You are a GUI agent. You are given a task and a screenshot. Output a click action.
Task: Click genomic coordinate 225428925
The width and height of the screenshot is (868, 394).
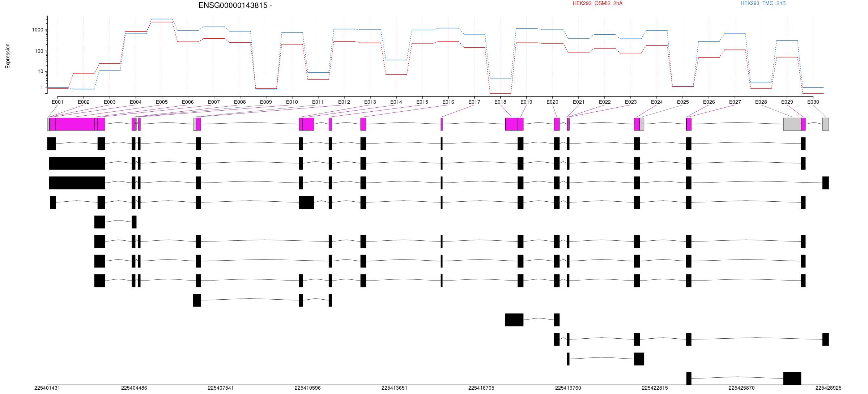829,388
